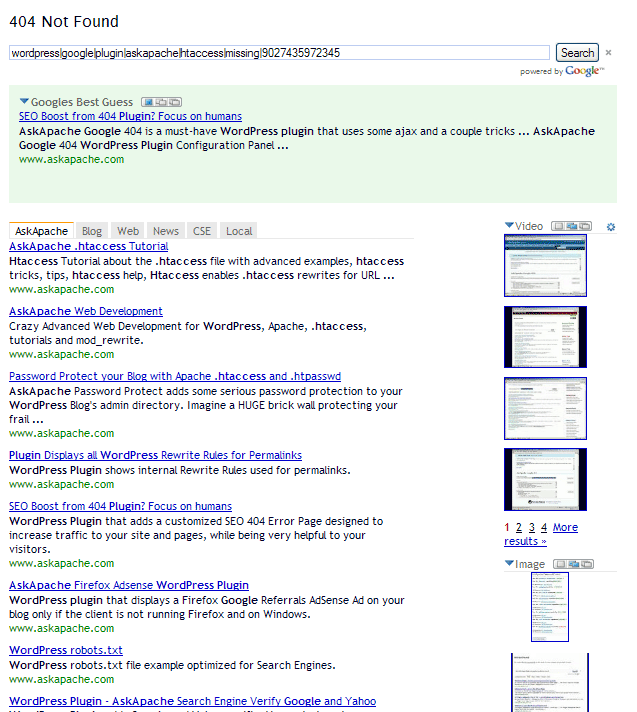Open Password Protect your Blog link

175,376
